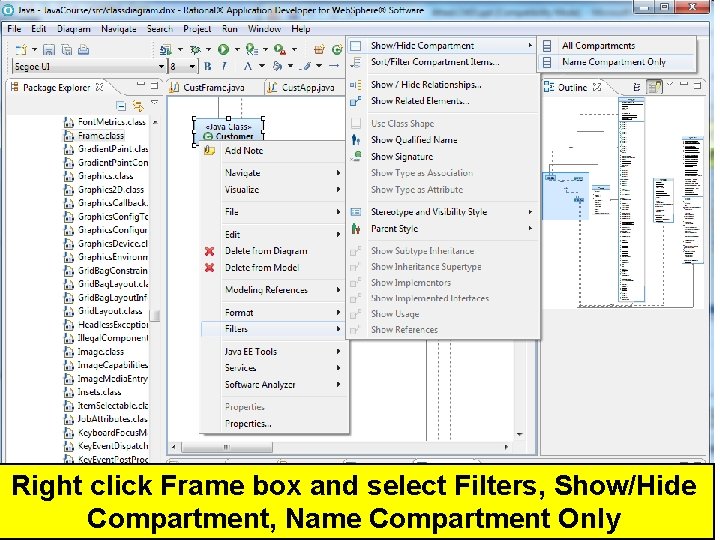Choose Delete from Diagram
The image size is (720, 540).
273,251
